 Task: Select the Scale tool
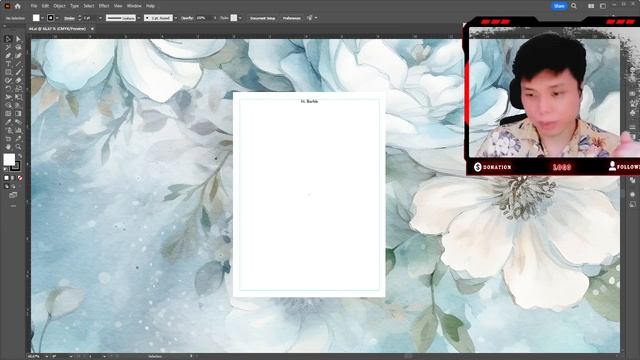[x=18, y=89]
